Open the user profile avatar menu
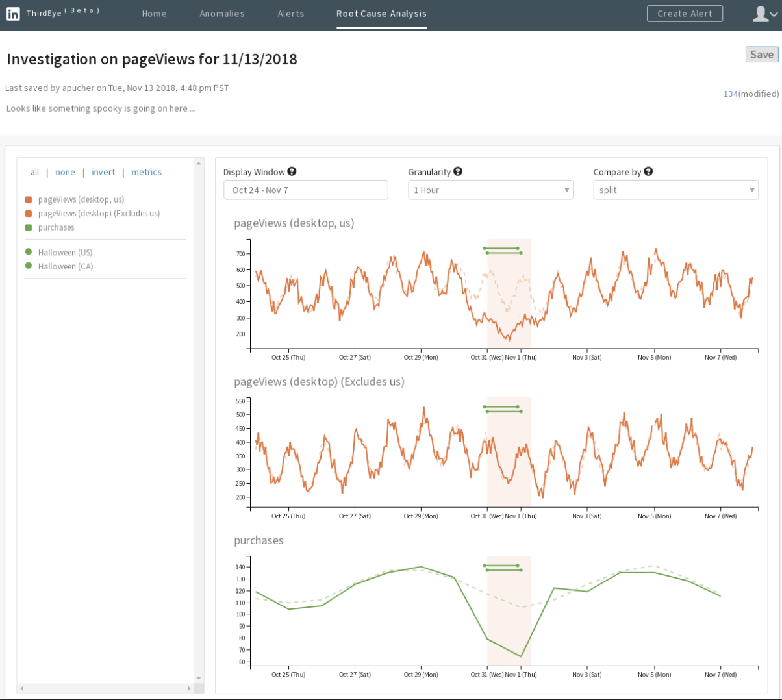This screenshot has height=700, width=782. point(761,13)
